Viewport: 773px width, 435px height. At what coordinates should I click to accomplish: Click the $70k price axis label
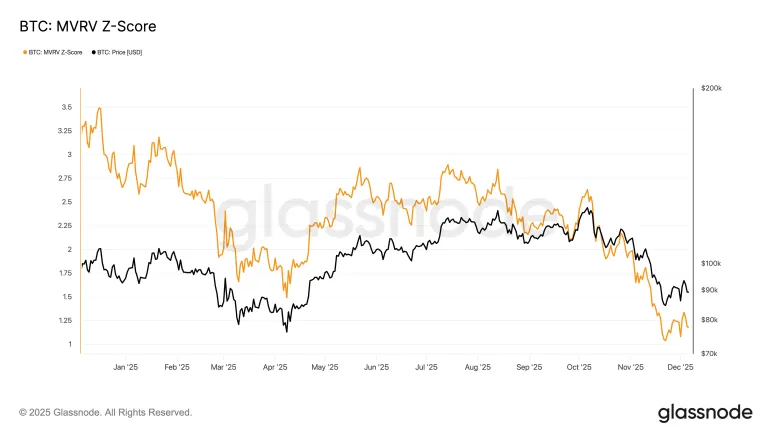[709, 354]
